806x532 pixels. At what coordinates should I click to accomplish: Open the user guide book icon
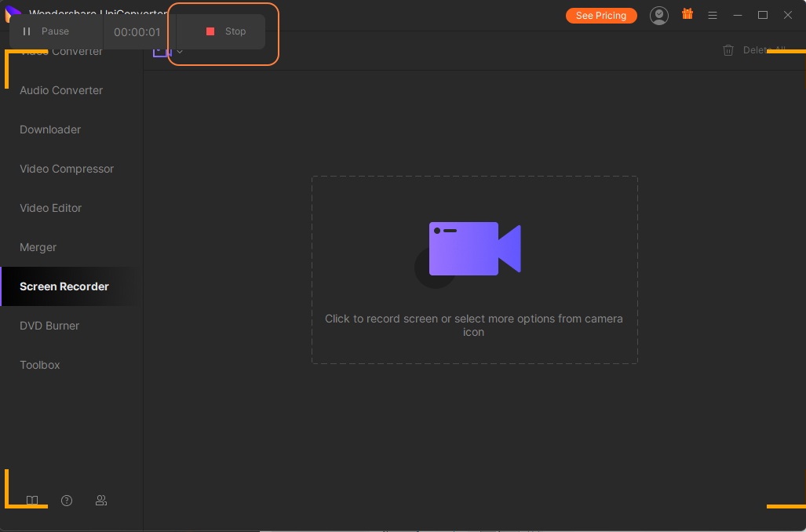32,501
